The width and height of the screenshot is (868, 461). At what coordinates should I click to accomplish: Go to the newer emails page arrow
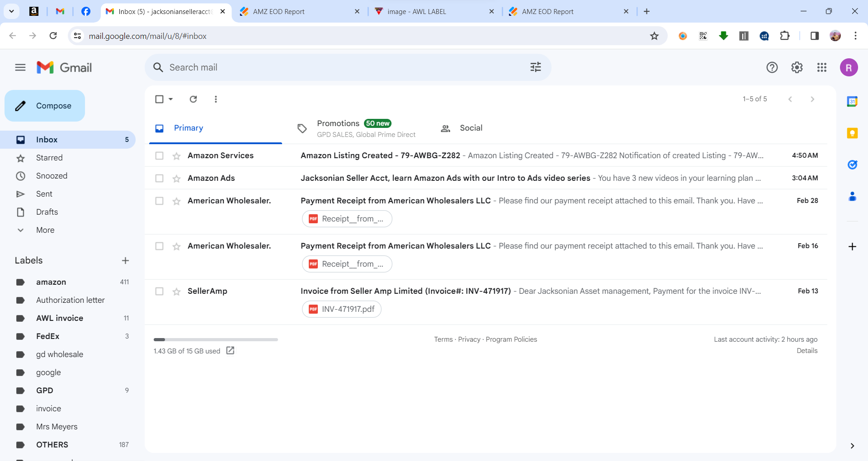tap(790, 99)
